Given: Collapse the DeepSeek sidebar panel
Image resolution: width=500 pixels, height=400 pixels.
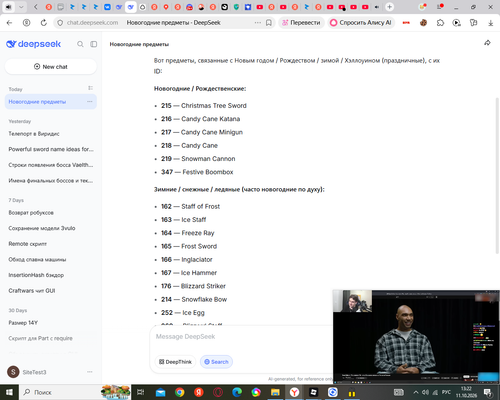Looking at the screenshot, I should coord(94,44).
